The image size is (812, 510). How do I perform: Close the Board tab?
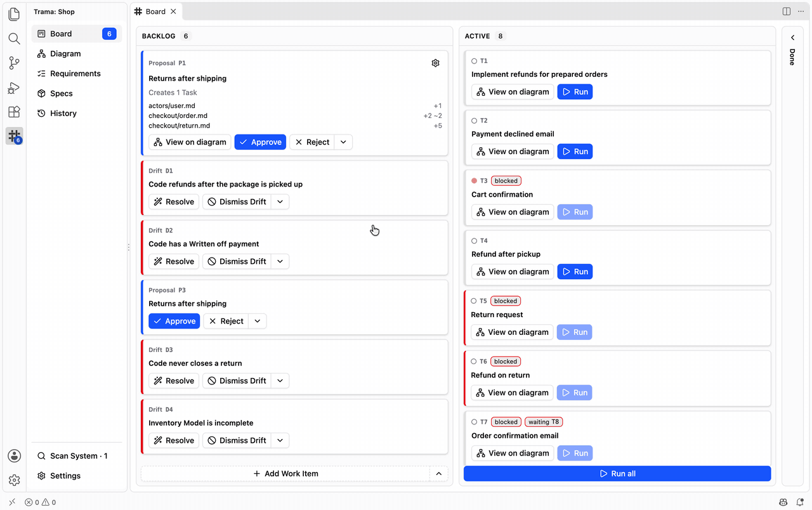(174, 11)
